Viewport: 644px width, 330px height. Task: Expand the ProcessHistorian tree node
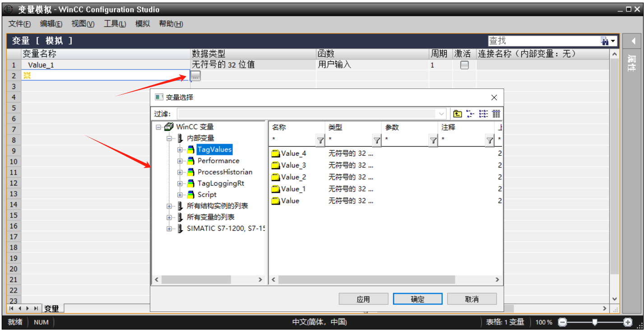point(180,172)
